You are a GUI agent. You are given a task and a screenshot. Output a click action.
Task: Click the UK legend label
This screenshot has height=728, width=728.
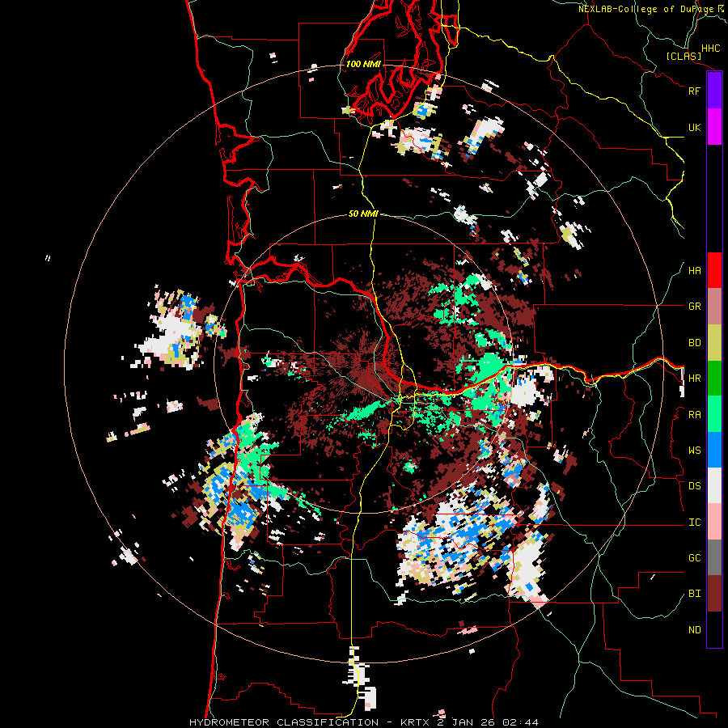coord(694,127)
